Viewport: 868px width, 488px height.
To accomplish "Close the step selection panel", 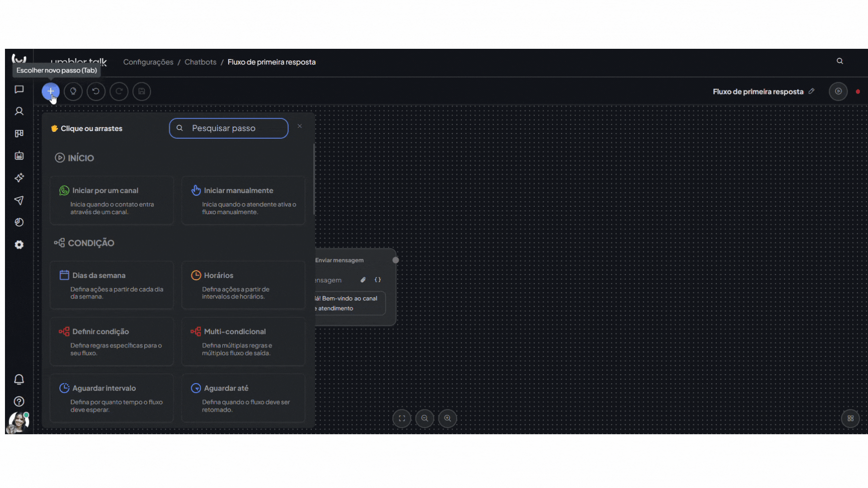I will click(300, 127).
